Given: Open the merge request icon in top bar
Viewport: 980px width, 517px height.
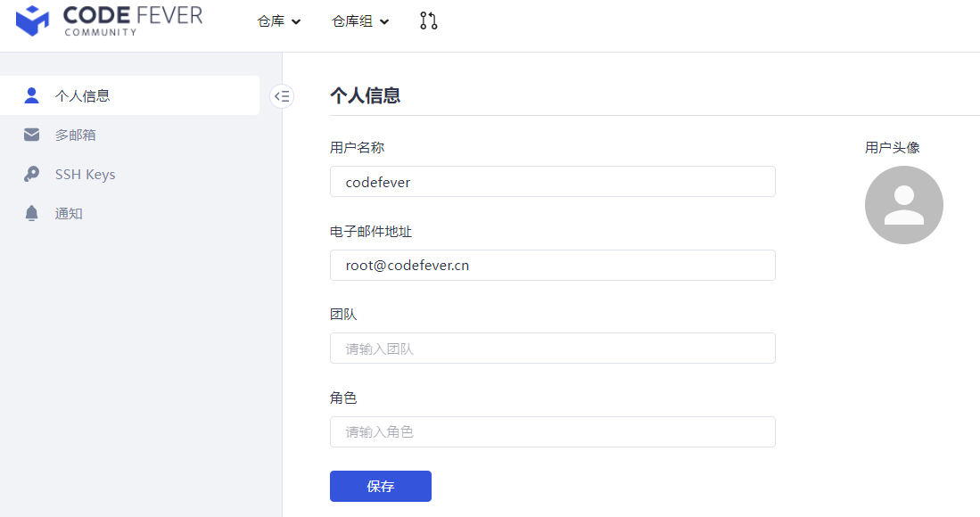Looking at the screenshot, I should click(428, 20).
